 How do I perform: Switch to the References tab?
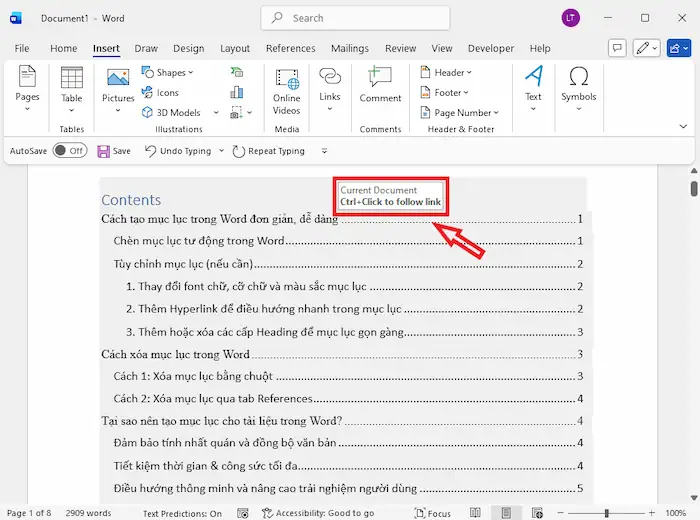pyautogui.click(x=290, y=48)
